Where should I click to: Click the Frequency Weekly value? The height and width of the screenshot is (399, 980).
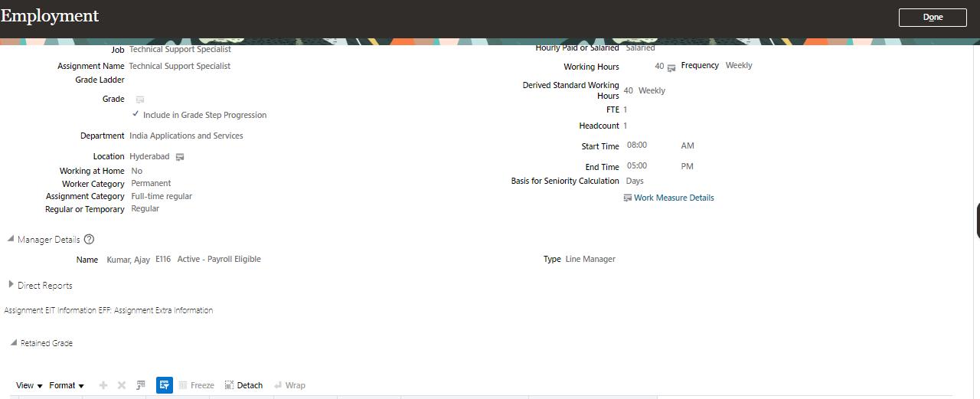(x=739, y=65)
